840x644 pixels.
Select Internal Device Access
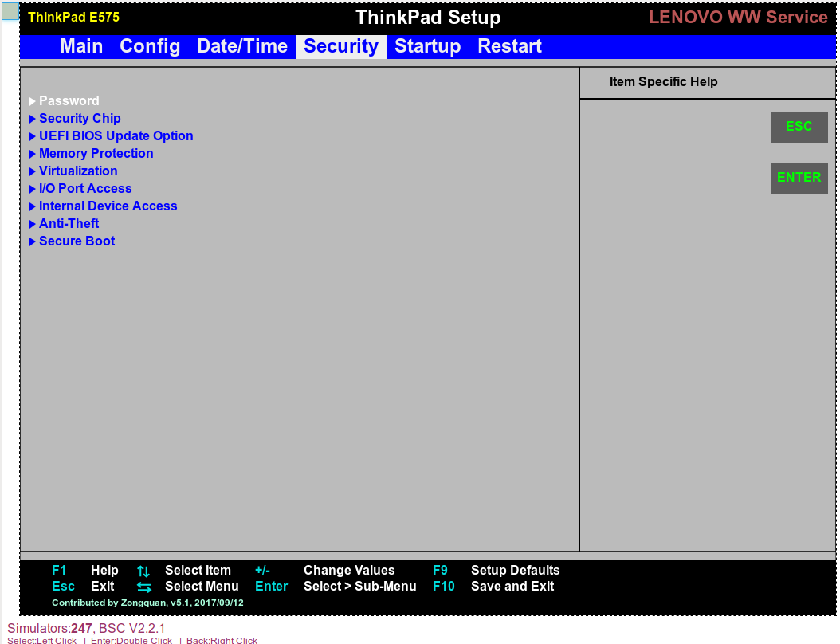click(108, 206)
